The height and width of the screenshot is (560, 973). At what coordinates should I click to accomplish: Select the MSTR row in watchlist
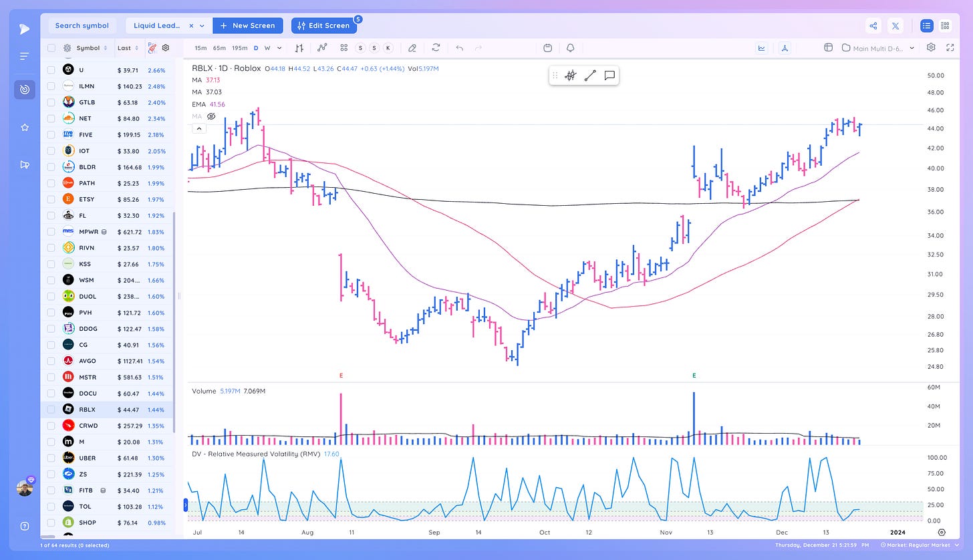(107, 377)
